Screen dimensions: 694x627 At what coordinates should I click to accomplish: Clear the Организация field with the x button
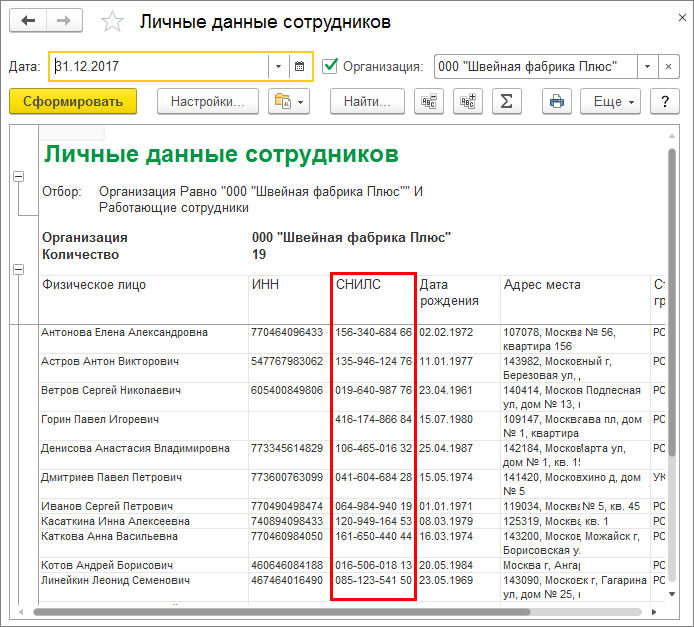click(x=669, y=66)
